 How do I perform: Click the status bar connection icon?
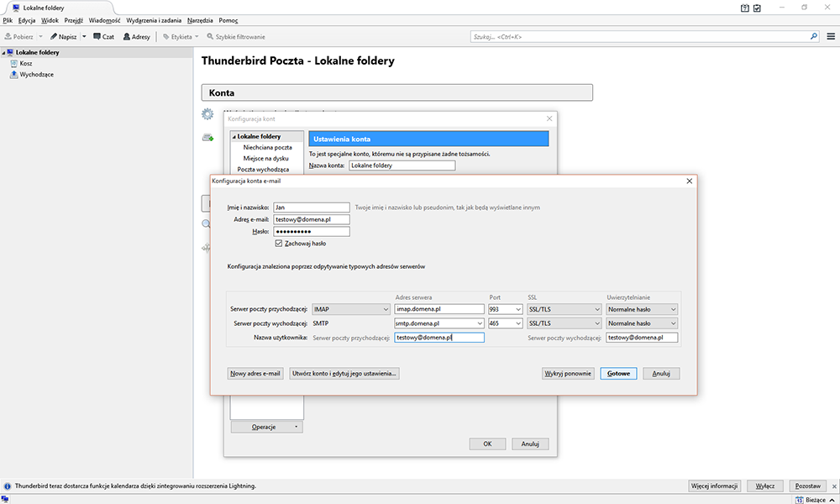coord(5,499)
